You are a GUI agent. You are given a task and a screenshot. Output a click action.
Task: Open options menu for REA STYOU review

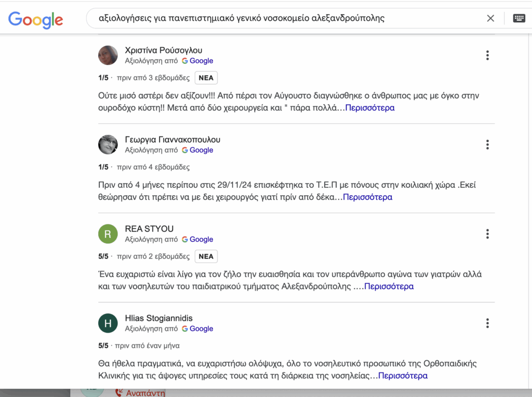point(487,234)
